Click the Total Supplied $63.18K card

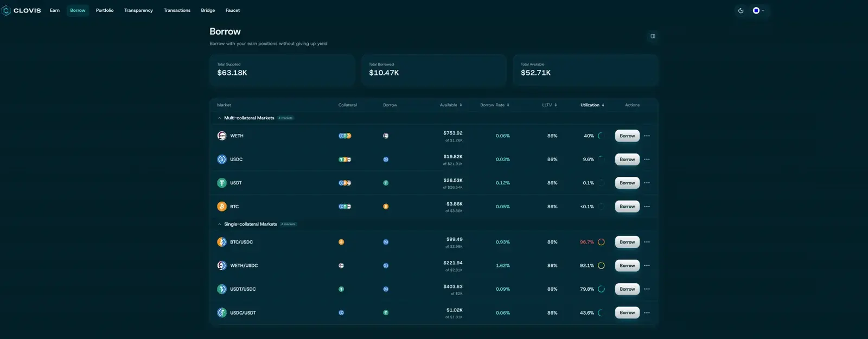(x=282, y=70)
